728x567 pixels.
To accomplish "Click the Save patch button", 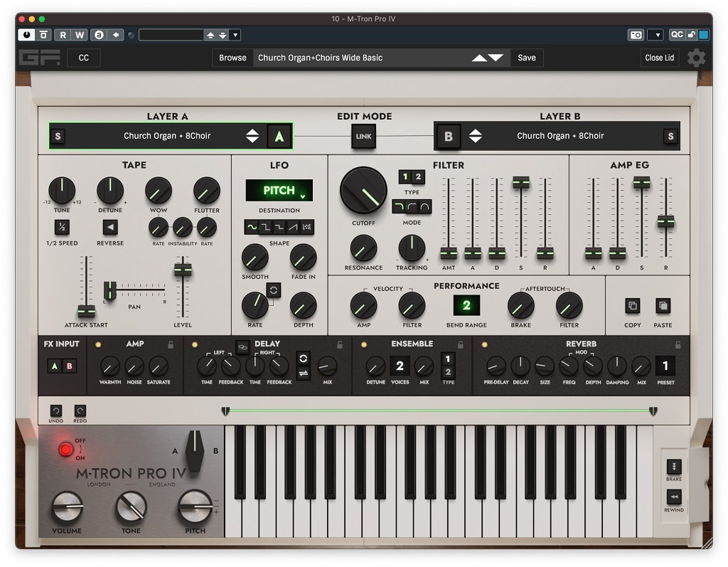I will pos(527,58).
